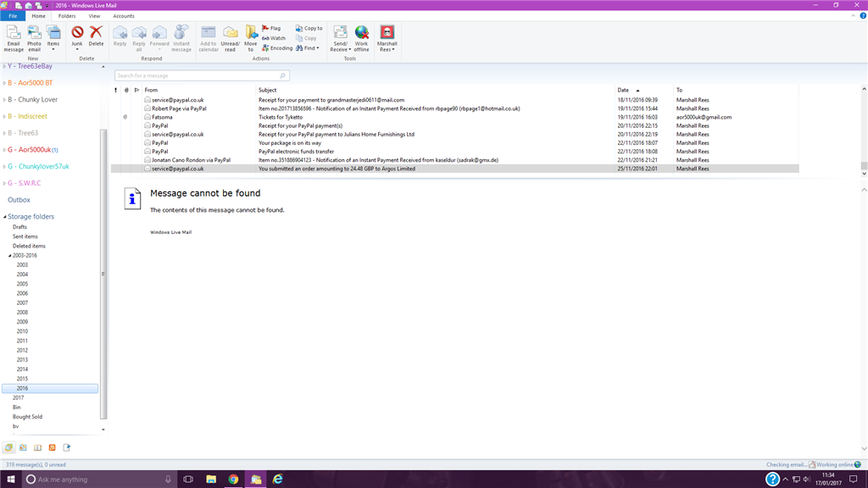
Task: Switch to Mail view shortcut icon
Action: click(8, 447)
